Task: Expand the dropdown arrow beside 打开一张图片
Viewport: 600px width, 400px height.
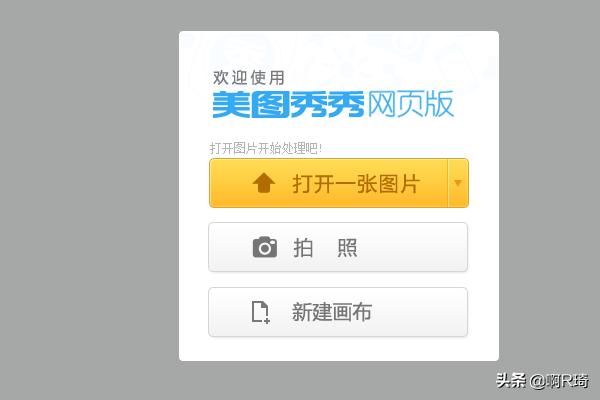Action: click(x=458, y=183)
